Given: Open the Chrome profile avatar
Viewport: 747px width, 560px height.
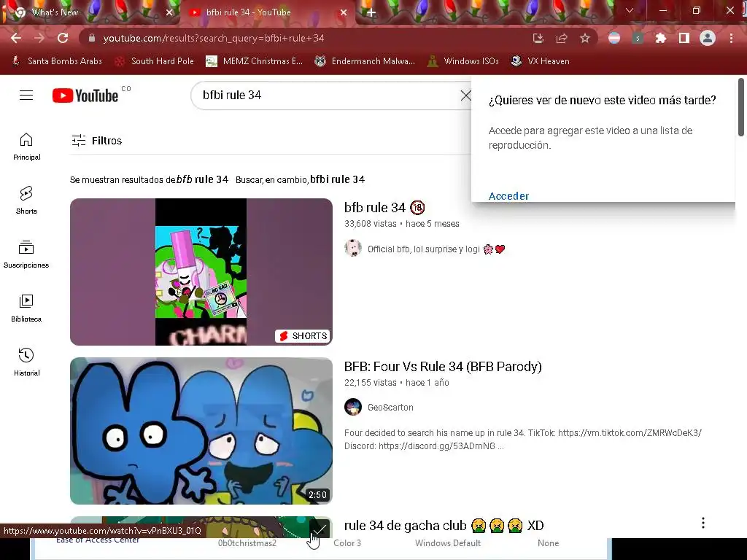Looking at the screenshot, I should click(x=708, y=38).
